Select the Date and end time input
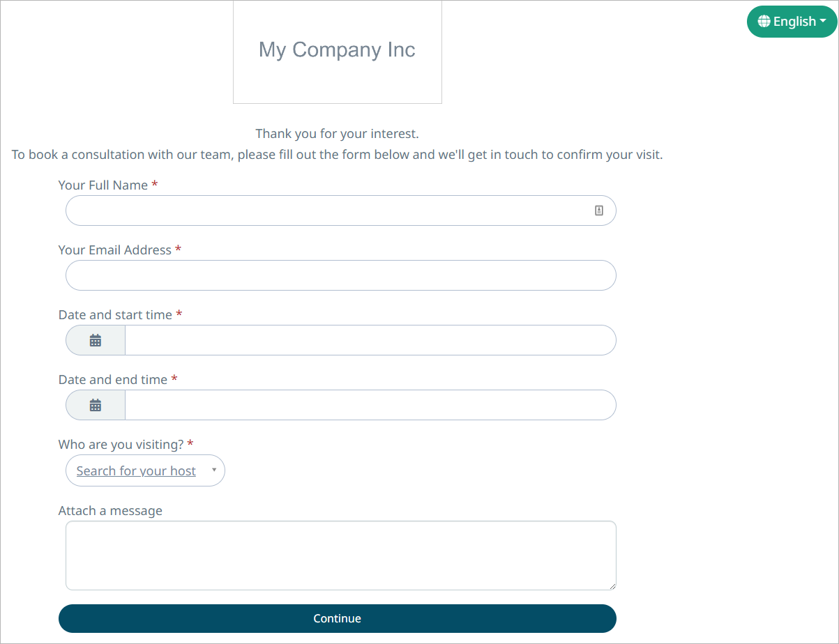 [x=370, y=406]
